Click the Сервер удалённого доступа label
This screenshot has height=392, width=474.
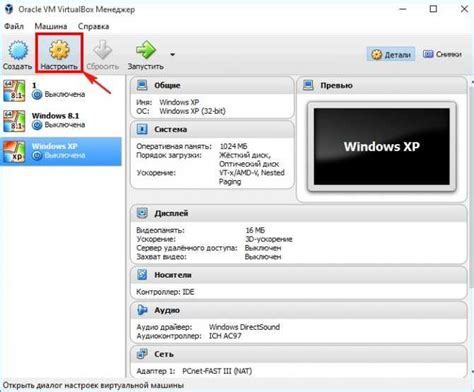pyautogui.click(x=187, y=248)
